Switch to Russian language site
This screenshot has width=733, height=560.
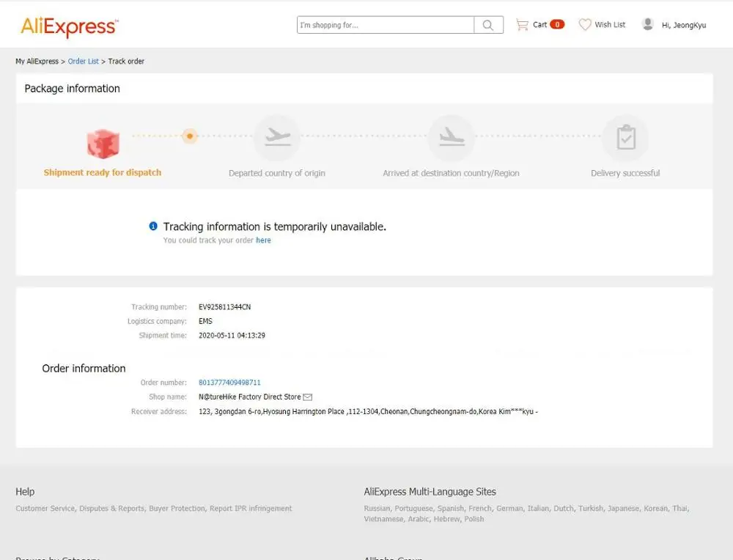point(377,508)
